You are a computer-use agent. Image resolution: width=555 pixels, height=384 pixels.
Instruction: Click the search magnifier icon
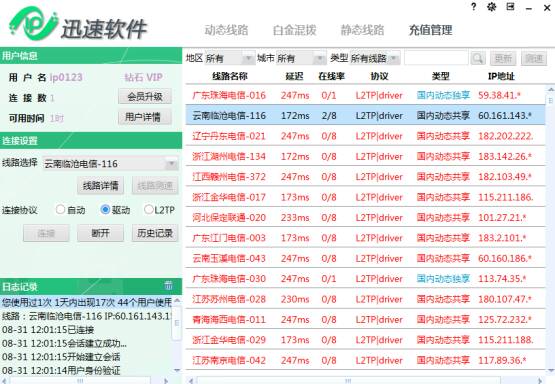click(x=478, y=58)
